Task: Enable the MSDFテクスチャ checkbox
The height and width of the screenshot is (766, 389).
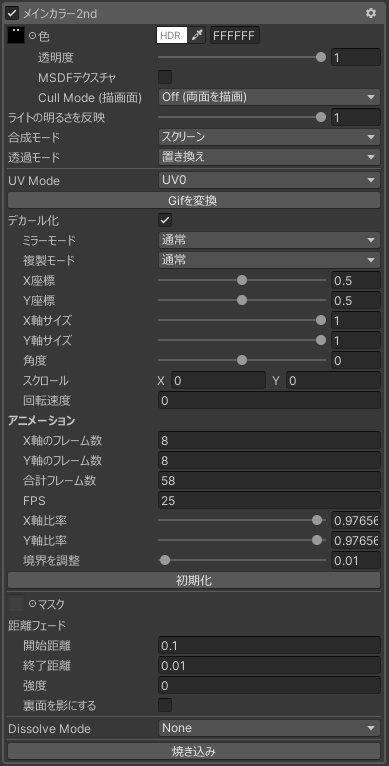Action: click(165, 77)
